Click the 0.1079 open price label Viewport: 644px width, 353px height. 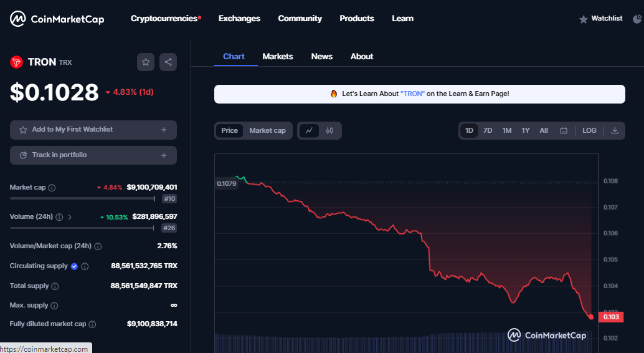[x=227, y=184]
